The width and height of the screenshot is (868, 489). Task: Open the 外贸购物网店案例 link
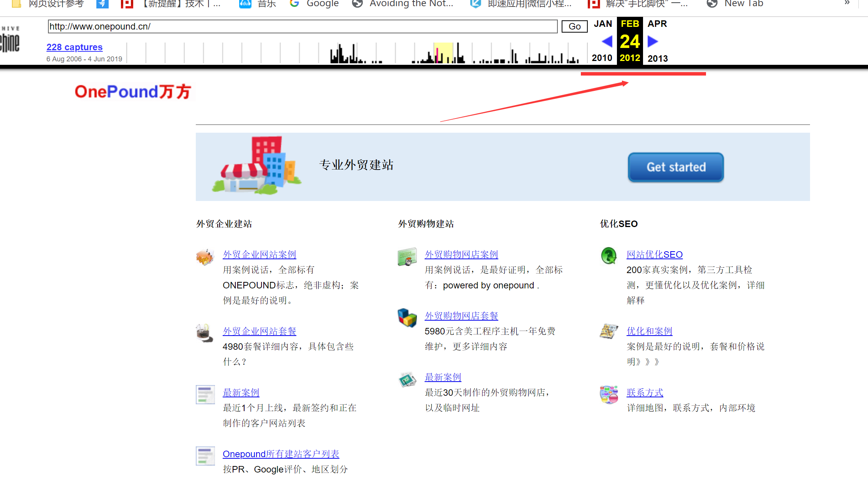(x=461, y=255)
